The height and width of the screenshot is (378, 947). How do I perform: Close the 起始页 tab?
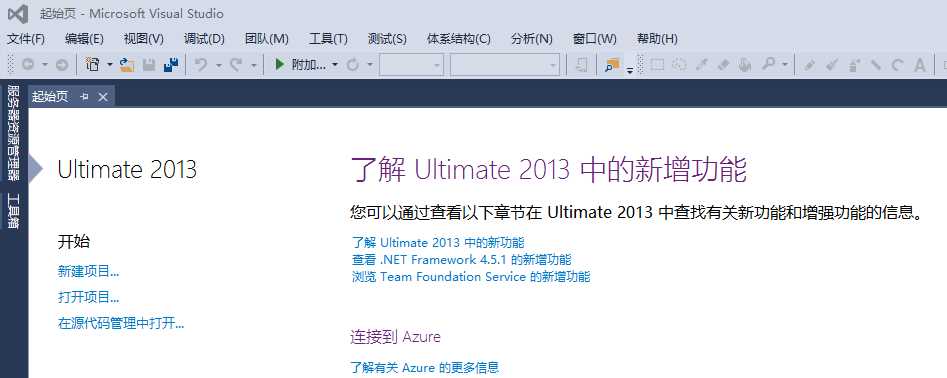(103, 97)
